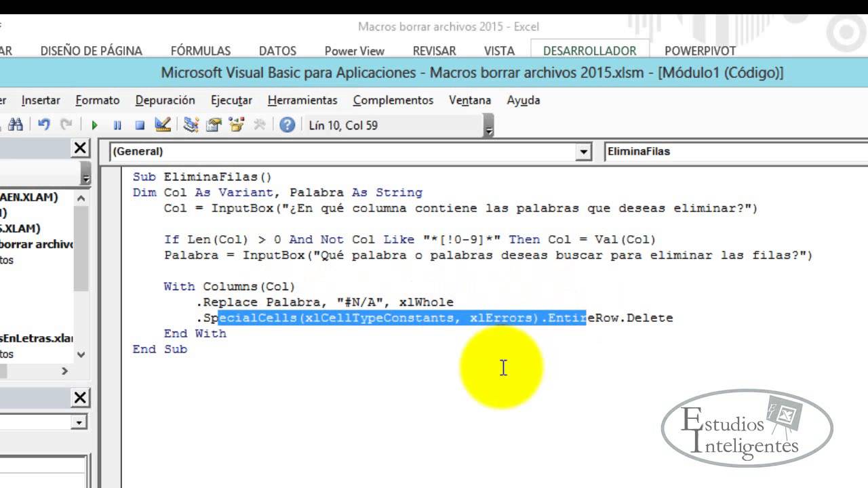Open the Formato menu
The height and width of the screenshot is (488, 868).
[98, 100]
